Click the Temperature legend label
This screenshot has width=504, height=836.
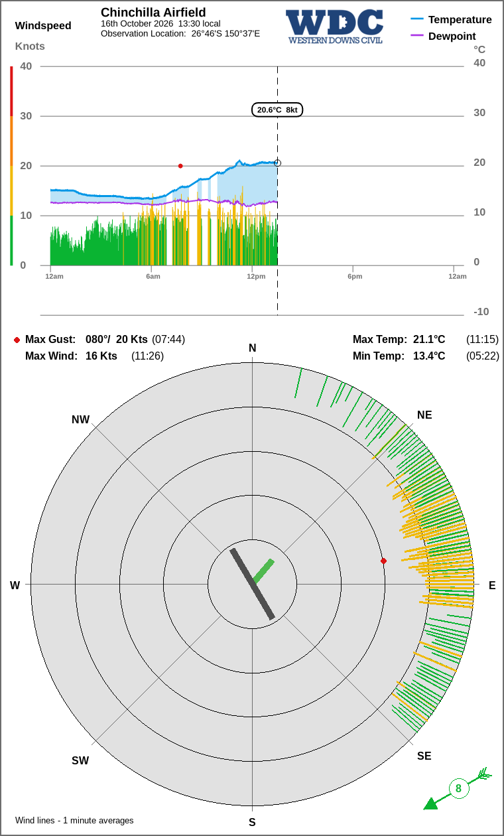click(x=460, y=20)
